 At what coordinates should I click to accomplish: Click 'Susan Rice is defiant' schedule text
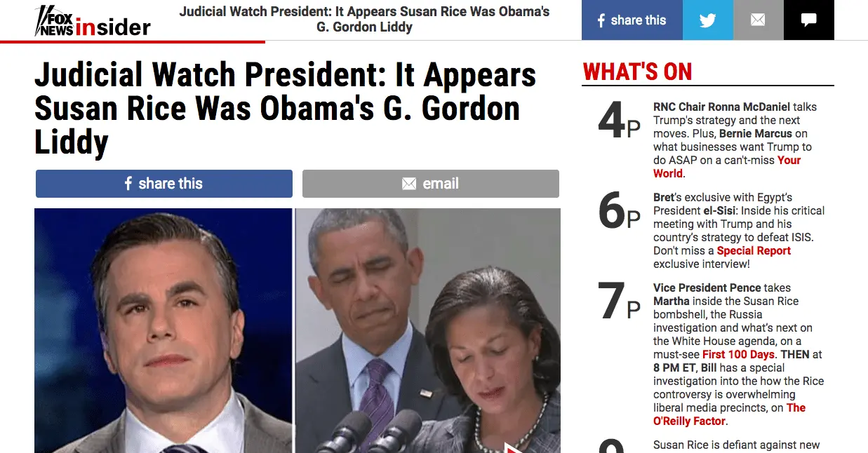tap(736, 445)
